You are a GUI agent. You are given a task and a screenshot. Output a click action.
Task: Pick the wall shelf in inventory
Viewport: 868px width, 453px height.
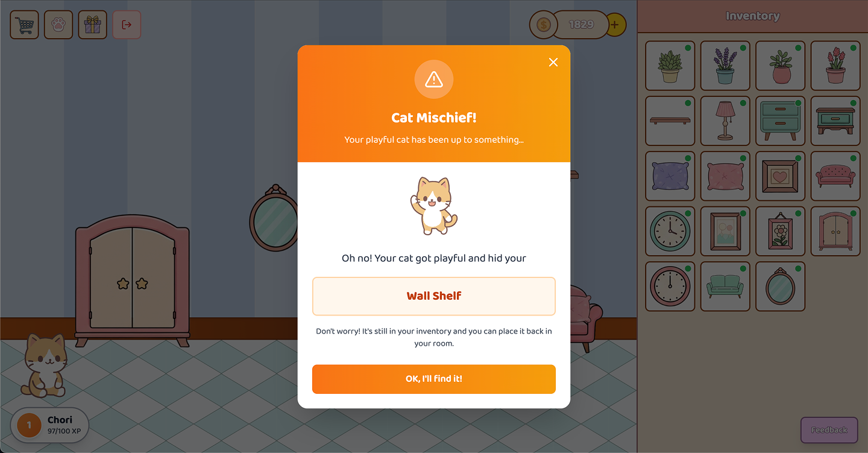pyautogui.click(x=670, y=121)
